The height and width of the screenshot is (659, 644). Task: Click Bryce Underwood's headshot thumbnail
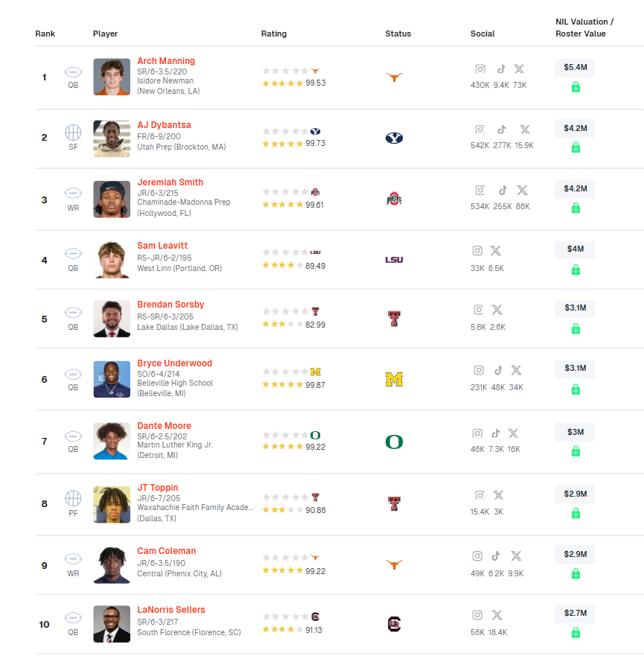[x=112, y=380]
